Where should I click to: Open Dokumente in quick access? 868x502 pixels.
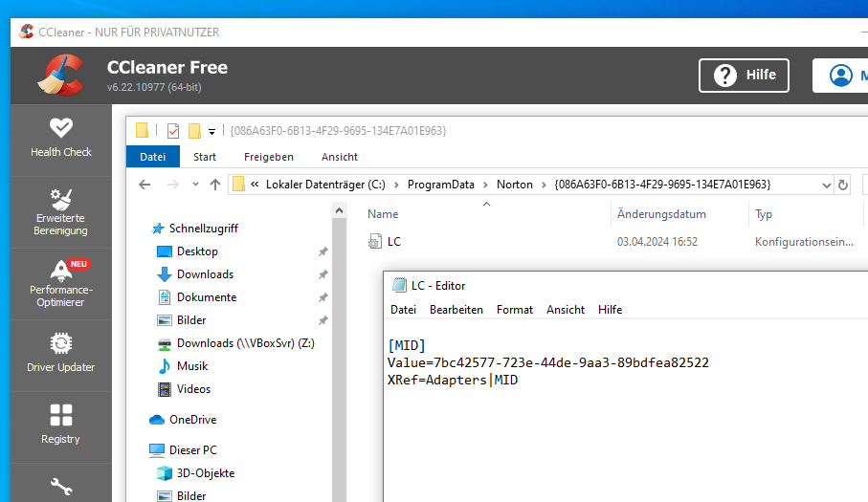coord(207,297)
